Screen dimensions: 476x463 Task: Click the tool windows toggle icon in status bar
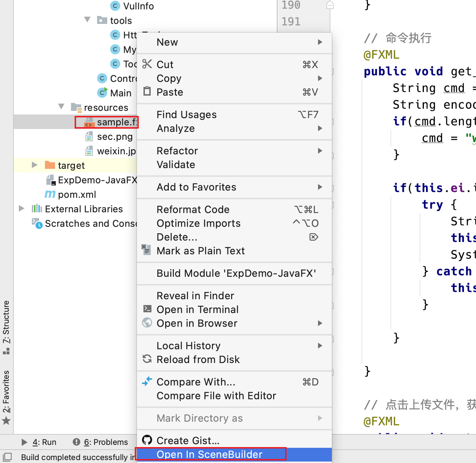pos(7,456)
